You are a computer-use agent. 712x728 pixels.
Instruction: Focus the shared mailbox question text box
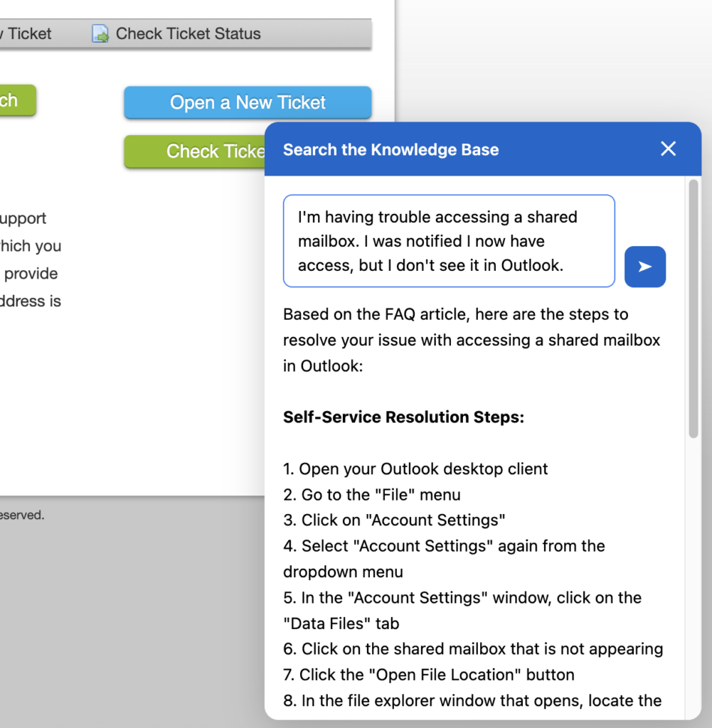448,241
